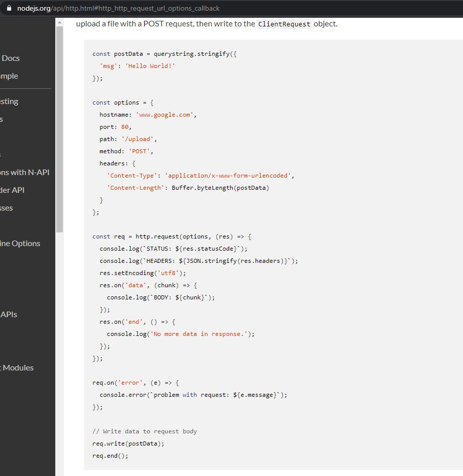This screenshot has width=463, height=476.
Task: Click the req.on('error', (e) line
Action: tap(135, 383)
